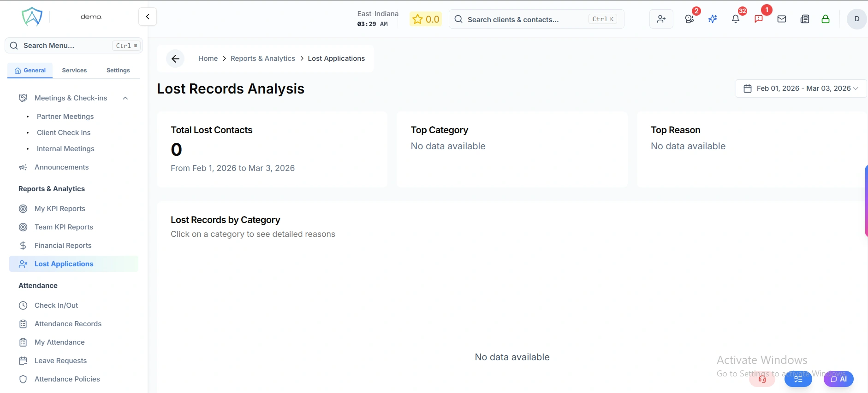Image resolution: width=868 pixels, height=393 pixels.
Task: Click the green lock icon
Action: [x=826, y=19]
